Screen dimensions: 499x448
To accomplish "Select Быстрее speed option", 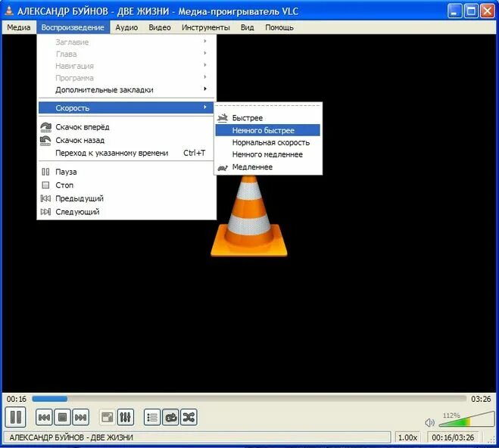I will [x=267, y=118].
